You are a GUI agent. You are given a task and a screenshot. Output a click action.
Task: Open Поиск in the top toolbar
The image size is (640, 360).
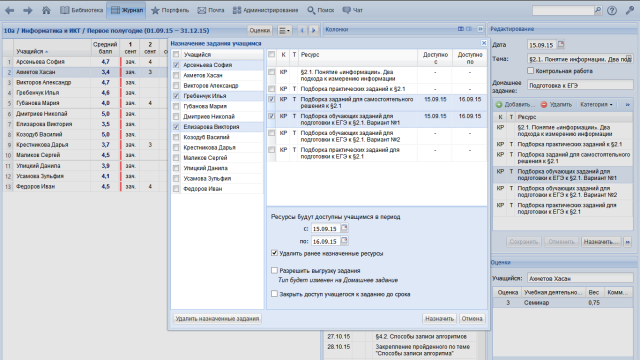click(x=320, y=10)
